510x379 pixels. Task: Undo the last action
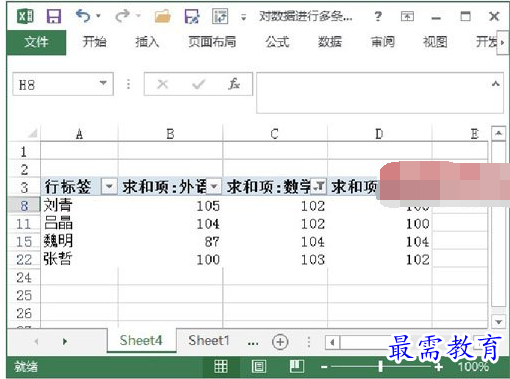83,16
